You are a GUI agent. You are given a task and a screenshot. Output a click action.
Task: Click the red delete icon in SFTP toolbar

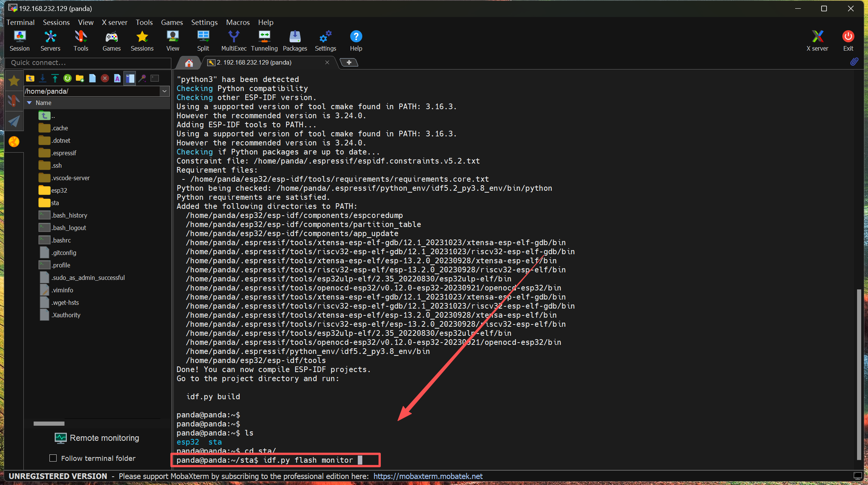tap(105, 78)
